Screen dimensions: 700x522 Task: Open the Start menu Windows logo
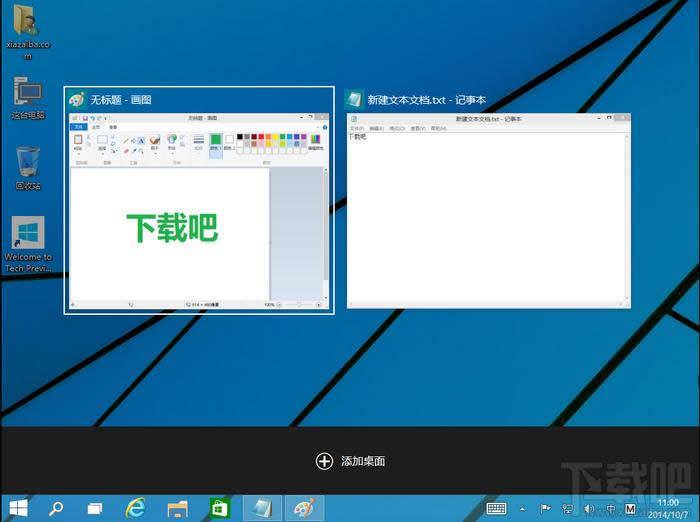18,508
